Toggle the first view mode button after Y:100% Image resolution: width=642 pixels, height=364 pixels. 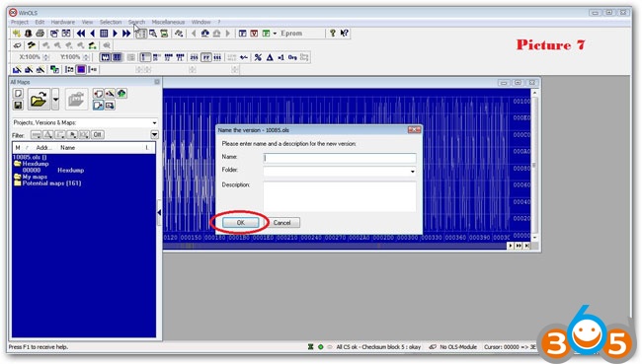point(106,57)
